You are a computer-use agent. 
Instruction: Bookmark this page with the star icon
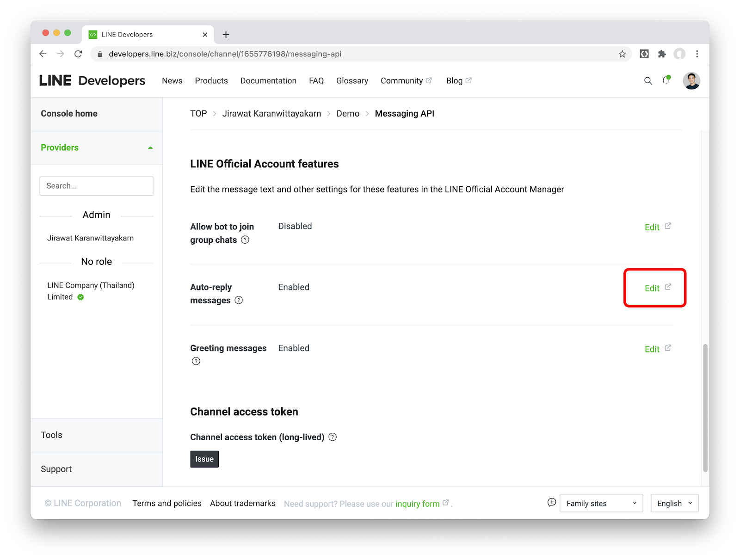pos(622,54)
